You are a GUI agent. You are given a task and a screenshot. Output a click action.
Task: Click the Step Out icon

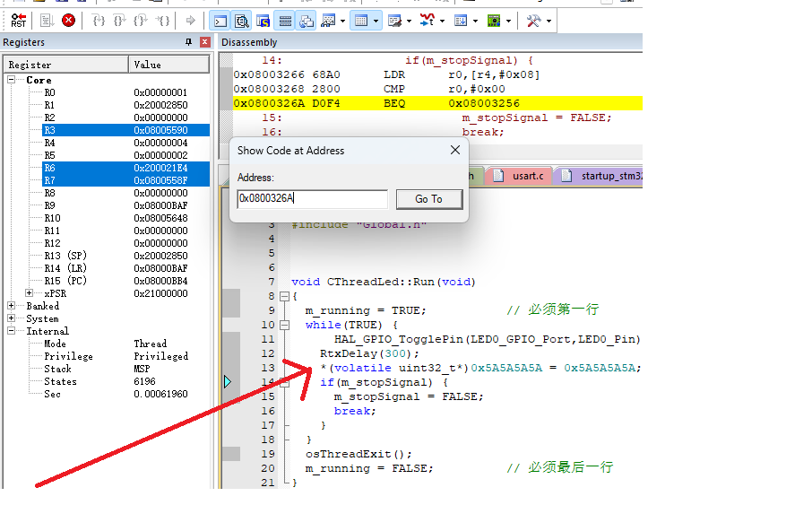(x=141, y=21)
